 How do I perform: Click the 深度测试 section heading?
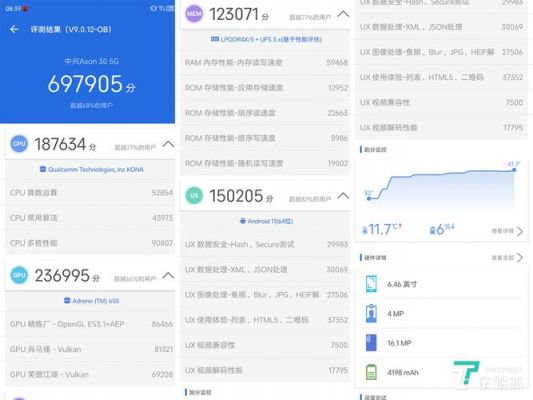point(375,397)
